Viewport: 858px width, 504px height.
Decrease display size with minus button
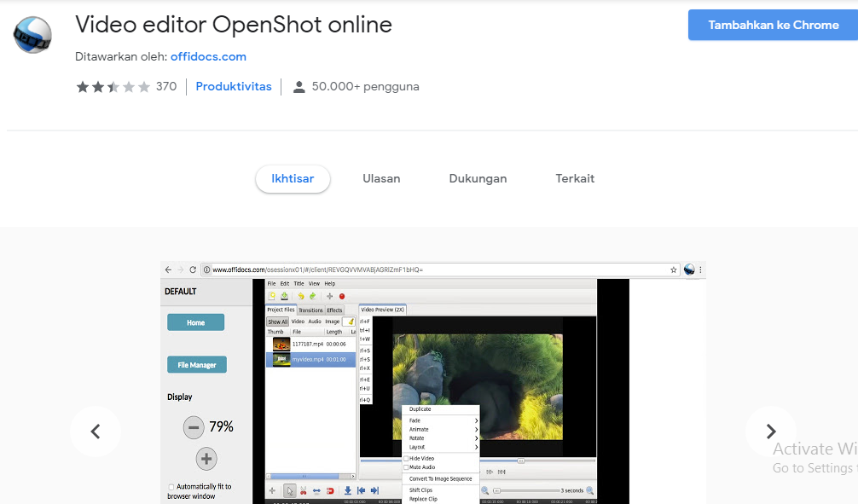pyautogui.click(x=194, y=427)
